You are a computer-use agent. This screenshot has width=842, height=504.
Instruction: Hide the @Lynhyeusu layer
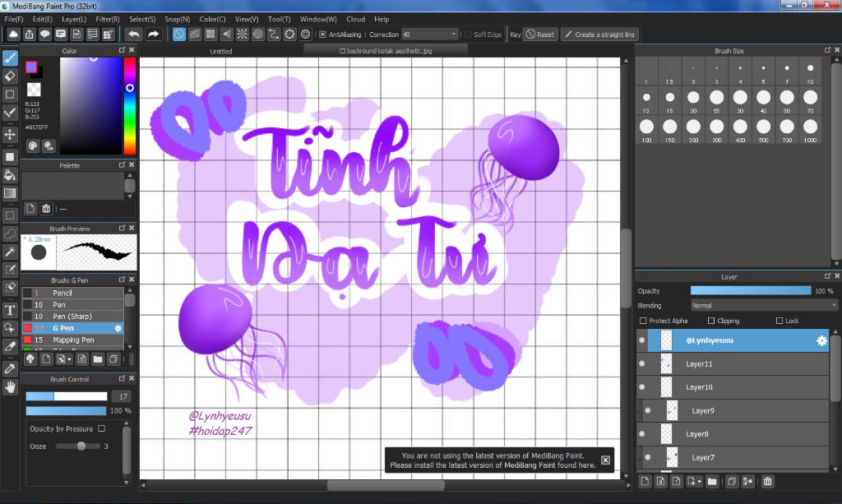click(x=641, y=340)
